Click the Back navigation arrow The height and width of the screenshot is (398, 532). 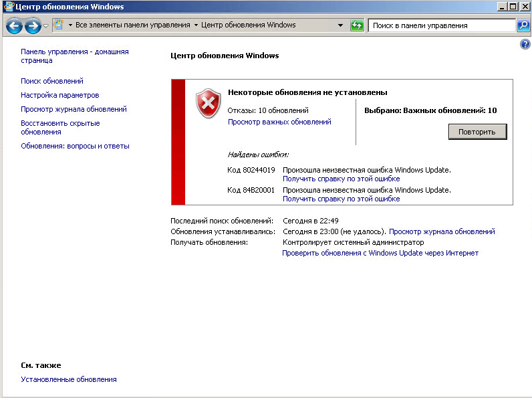(x=14, y=25)
